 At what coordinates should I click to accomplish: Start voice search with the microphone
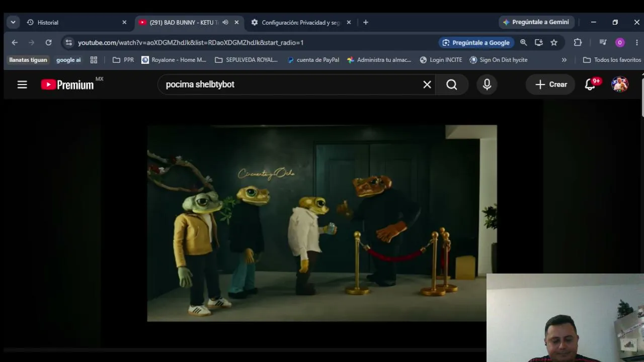[x=487, y=84]
